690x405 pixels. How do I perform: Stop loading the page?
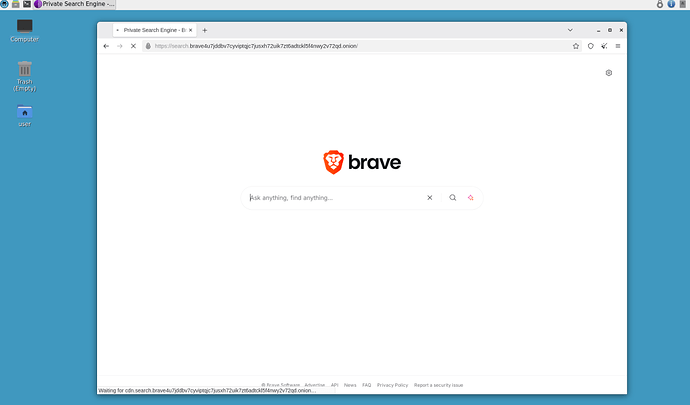tap(133, 46)
